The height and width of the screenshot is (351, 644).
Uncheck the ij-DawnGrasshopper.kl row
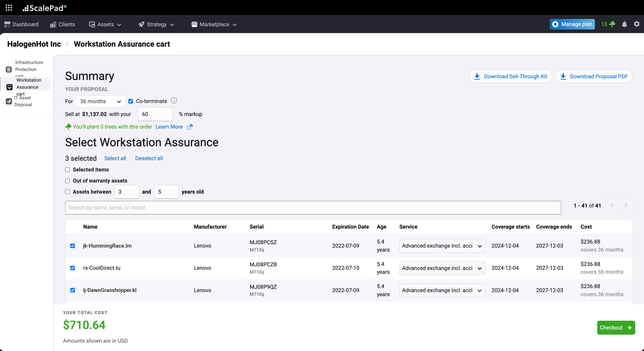(72, 290)
